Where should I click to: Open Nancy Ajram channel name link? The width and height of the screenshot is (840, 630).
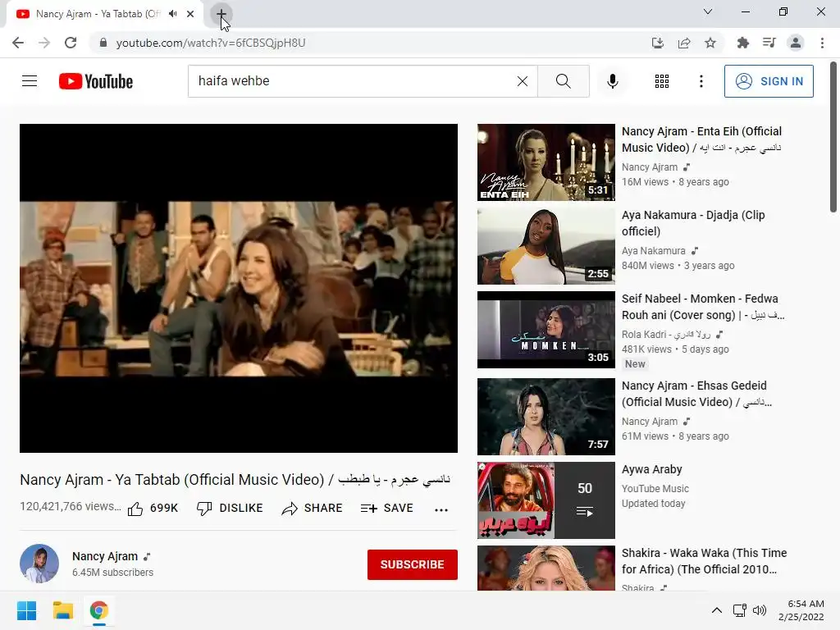point(105,556)
